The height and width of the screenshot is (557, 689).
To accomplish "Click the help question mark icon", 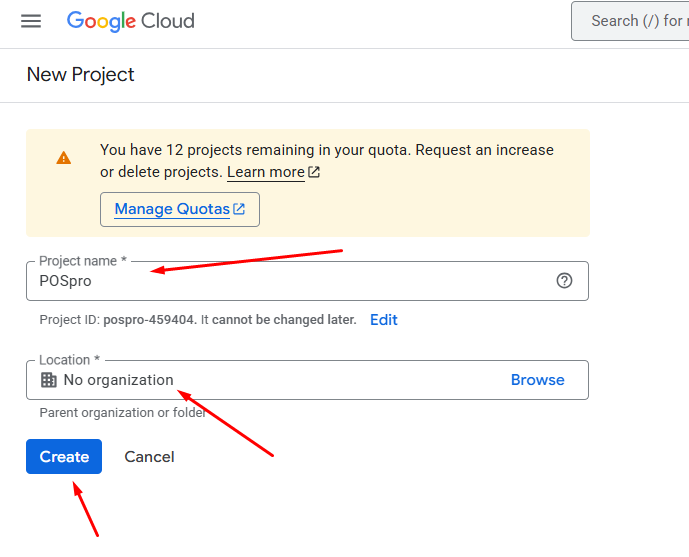I will coord(564,281).
